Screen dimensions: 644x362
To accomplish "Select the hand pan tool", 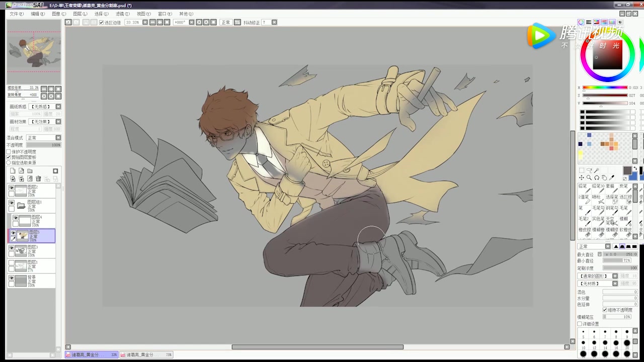I will click(x=604, y=178).
